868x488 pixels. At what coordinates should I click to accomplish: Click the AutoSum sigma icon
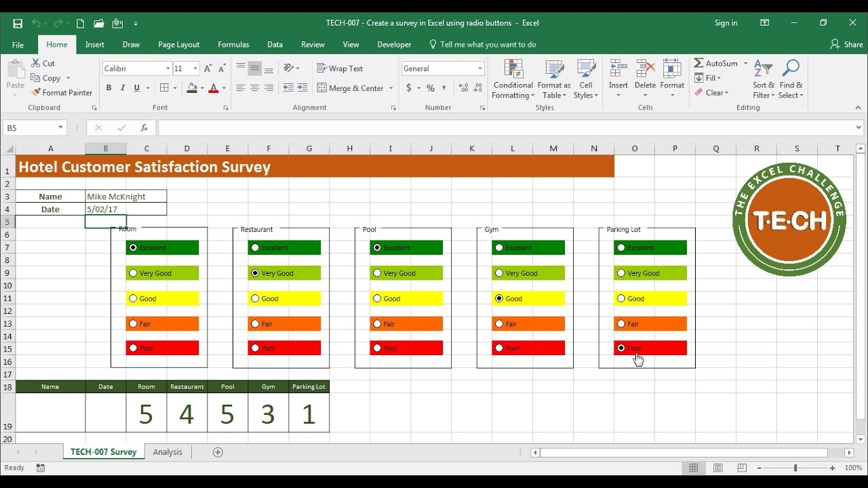click(x=698, y=63)
